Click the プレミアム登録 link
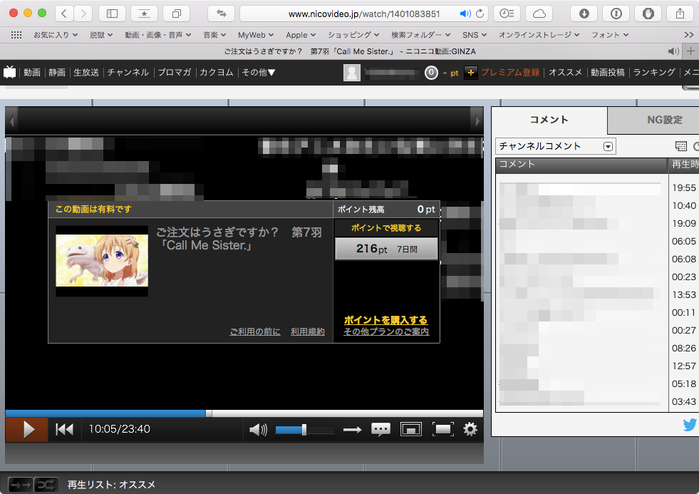 [x=510, y=72]
